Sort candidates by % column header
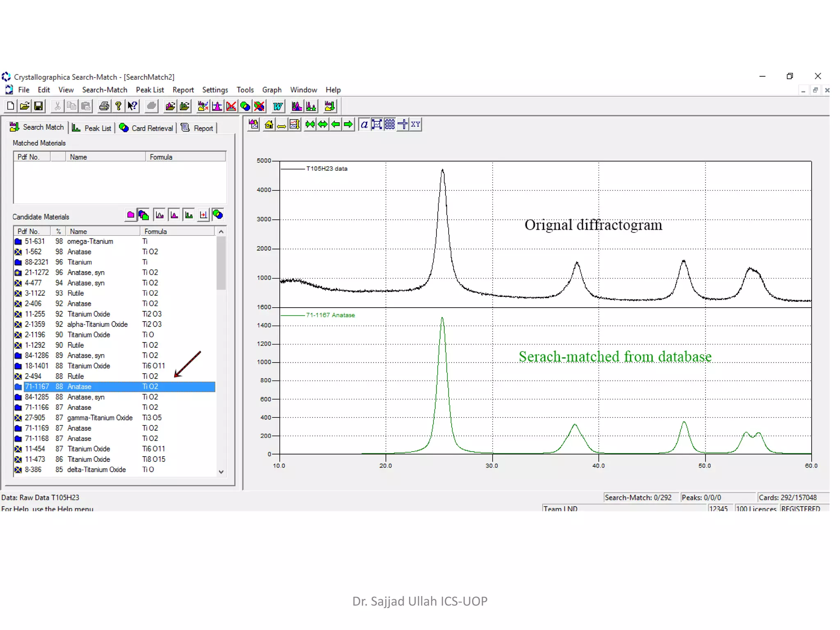The image size is (840, 630). (59, 231)
